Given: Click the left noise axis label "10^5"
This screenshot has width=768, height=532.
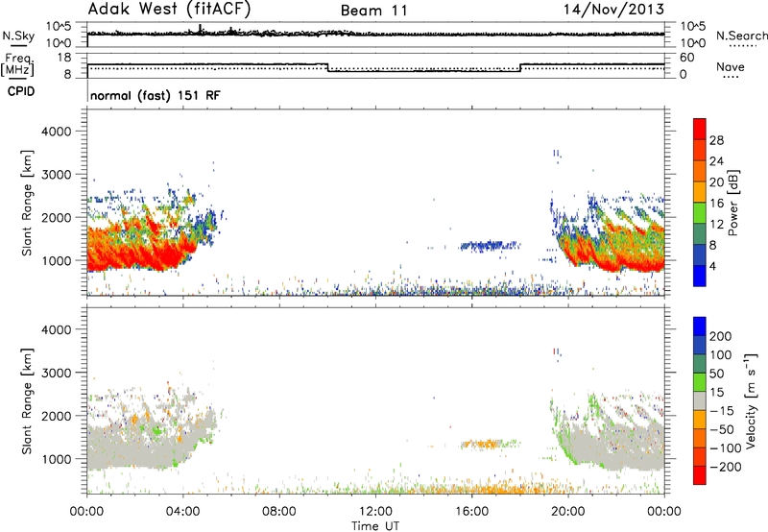Looking at the screenshot, I should [59, 26].
